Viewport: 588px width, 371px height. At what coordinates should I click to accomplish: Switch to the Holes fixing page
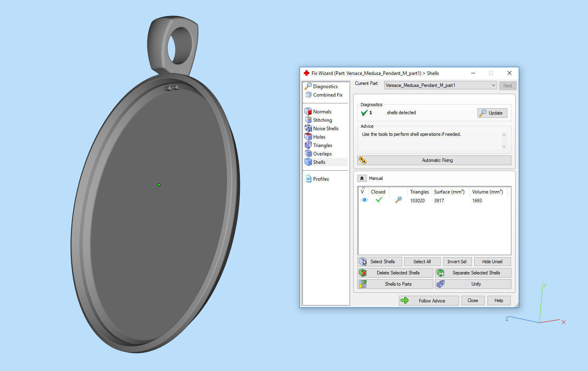(319, 137)
